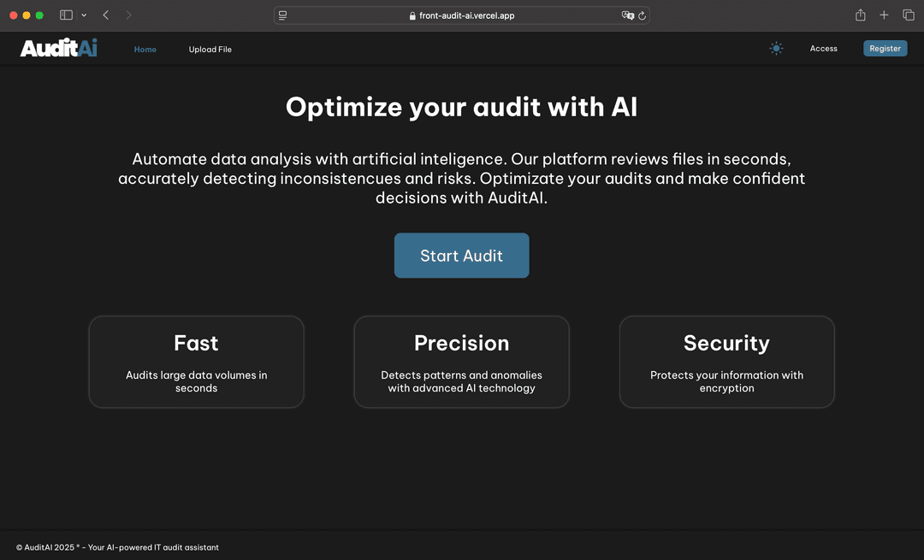Click the translate page icon
Viewport: 924px width, 560px height.
[x=627, y=15]
